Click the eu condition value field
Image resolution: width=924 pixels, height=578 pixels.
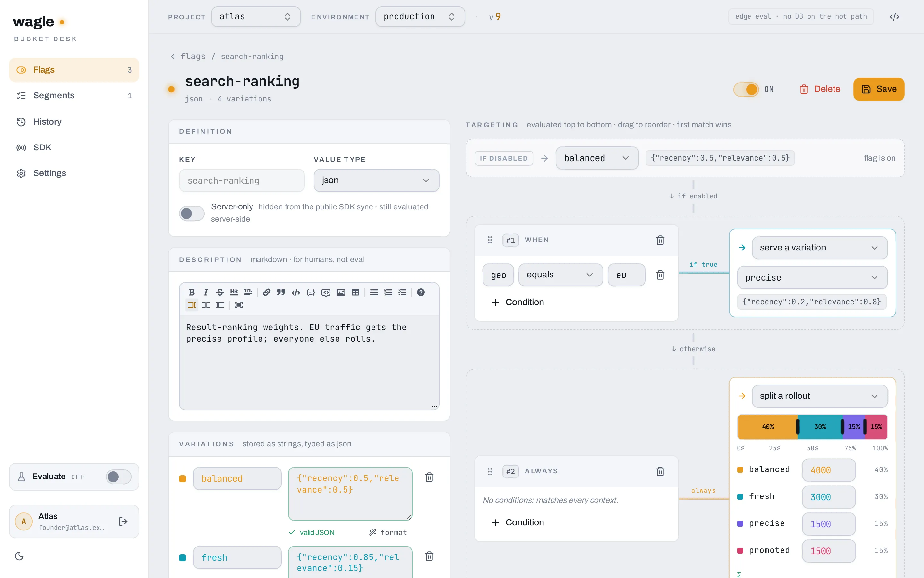point(626,275)
